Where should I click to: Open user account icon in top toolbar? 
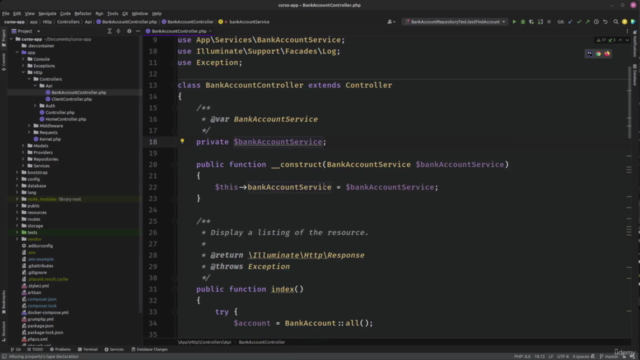point(391,22)
